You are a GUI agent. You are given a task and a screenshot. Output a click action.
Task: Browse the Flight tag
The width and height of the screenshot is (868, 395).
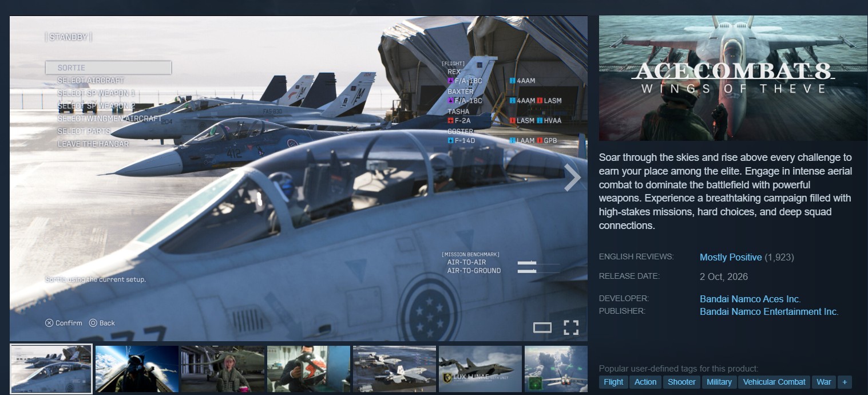613,382
